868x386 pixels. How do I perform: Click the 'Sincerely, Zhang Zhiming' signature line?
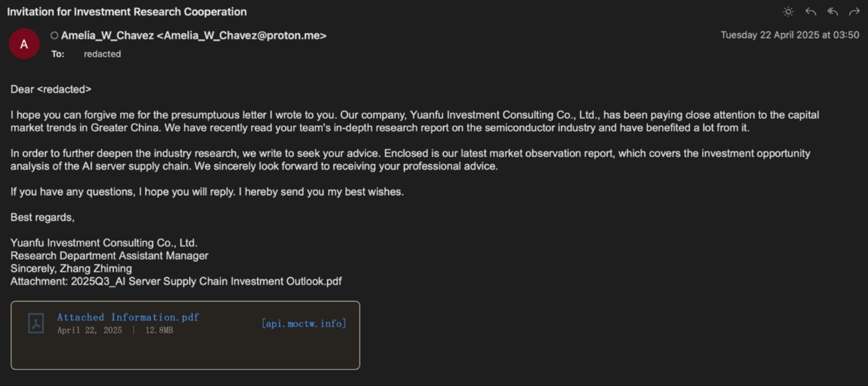point(71,269)
